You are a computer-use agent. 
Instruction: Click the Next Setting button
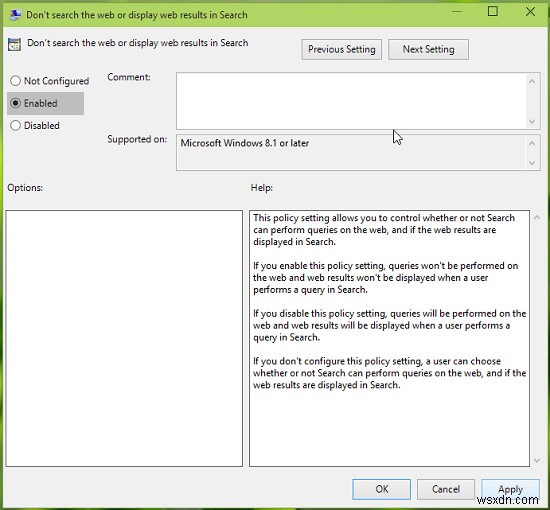pyautogui.click(x=428, y=49)
